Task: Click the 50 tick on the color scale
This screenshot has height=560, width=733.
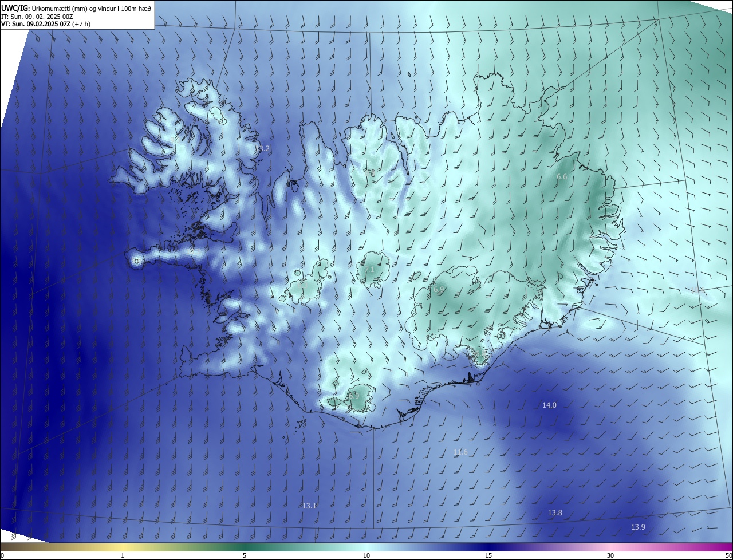Action: (x=728, y=555)
